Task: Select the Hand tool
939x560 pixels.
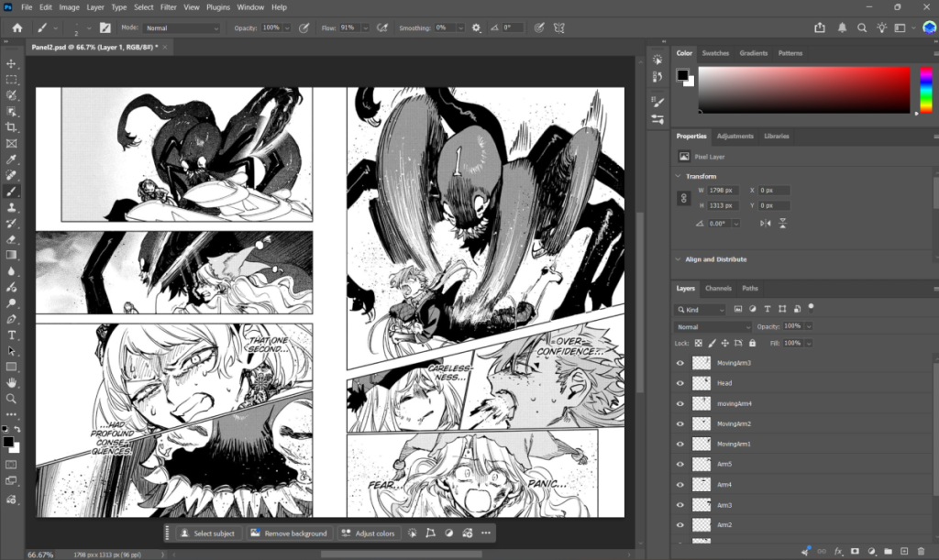Action: pyautogui.click(x=11, y=383)
